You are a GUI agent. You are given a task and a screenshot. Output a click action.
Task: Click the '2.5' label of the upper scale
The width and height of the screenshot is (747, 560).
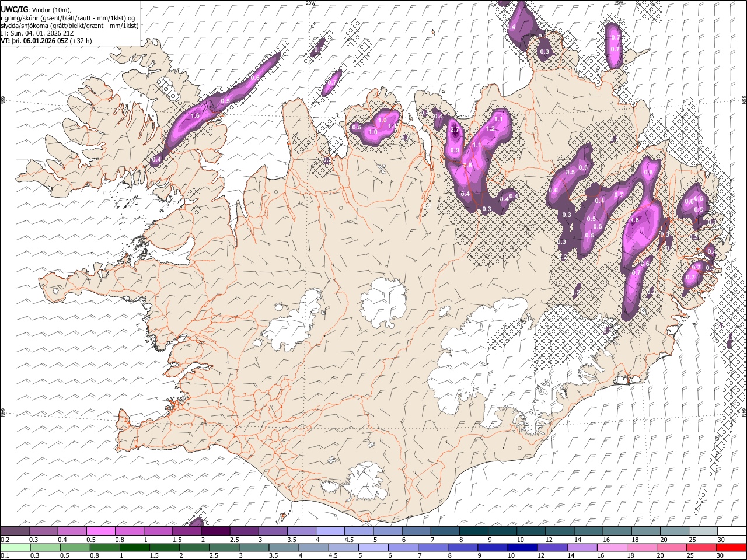(234, 540)
